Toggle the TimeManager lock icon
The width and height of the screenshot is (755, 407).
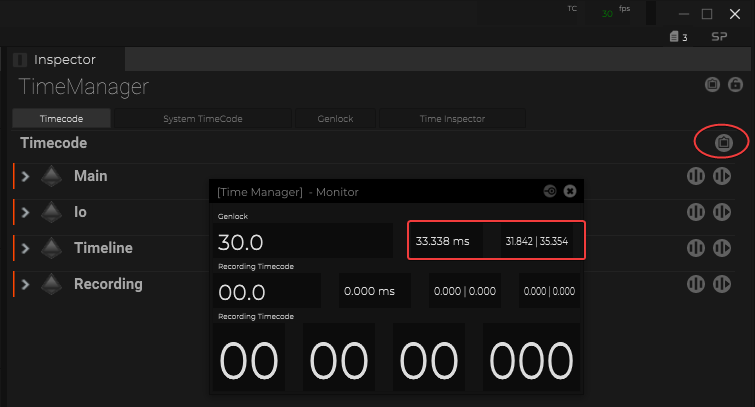(x=735, y=85)
